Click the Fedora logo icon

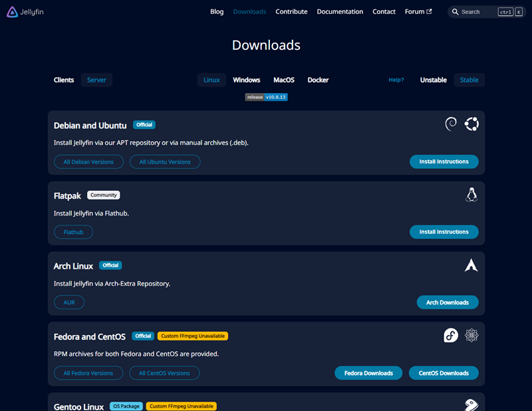(451, 335)
